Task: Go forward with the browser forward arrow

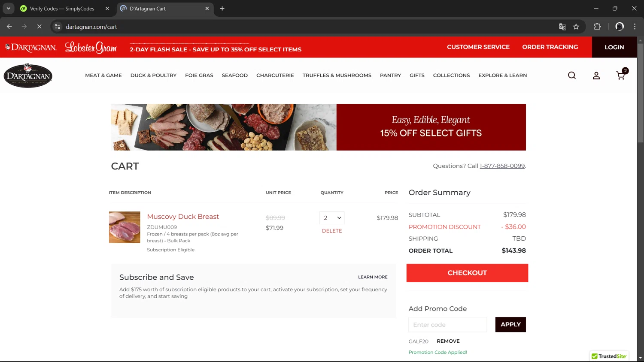Action: (x=24, y=27)
